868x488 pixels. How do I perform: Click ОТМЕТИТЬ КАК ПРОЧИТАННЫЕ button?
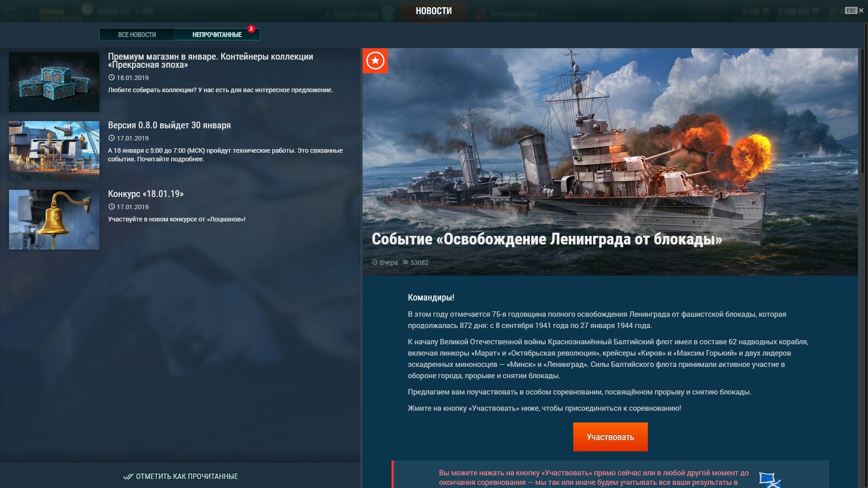(180, 476)
